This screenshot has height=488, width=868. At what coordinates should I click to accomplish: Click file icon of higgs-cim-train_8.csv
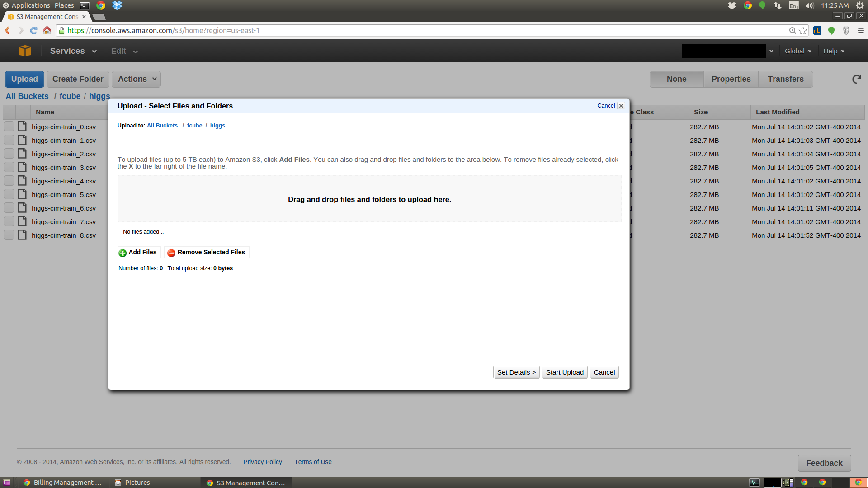point(22,235)
